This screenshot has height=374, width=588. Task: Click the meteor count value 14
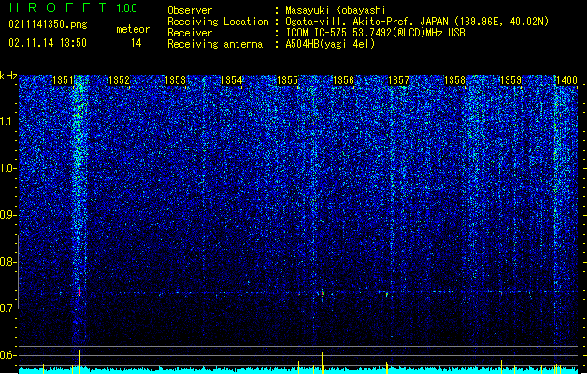pyautogui.click(x=136, y=43)
